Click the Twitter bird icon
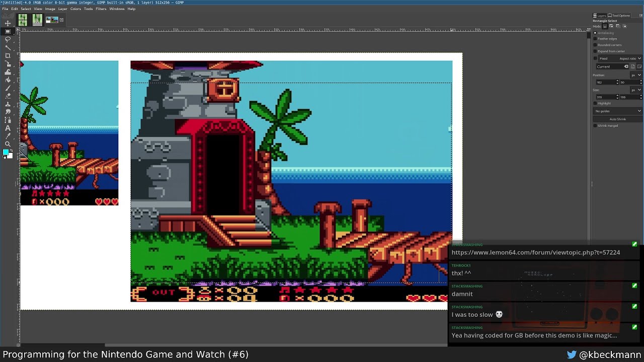 (x=572, y=354)
